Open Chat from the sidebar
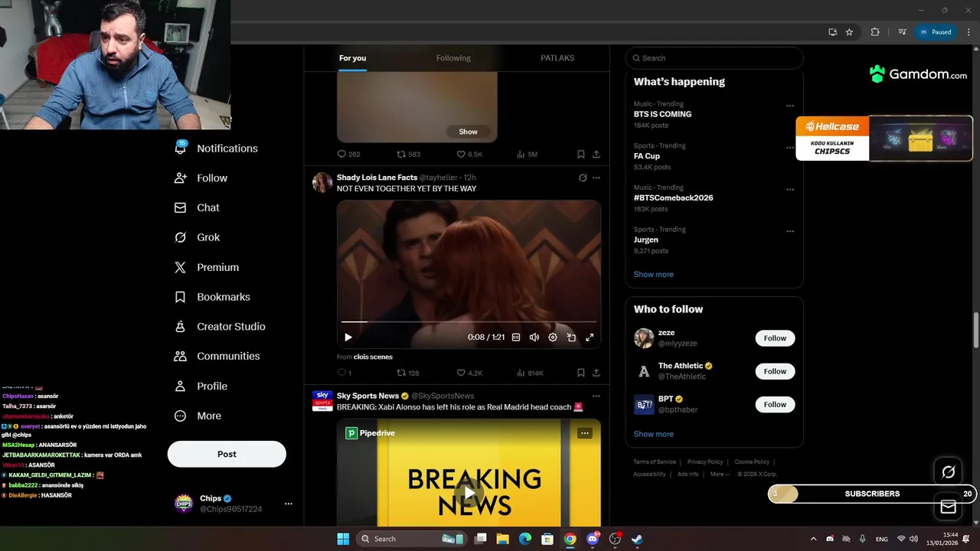 coord(198,207)
